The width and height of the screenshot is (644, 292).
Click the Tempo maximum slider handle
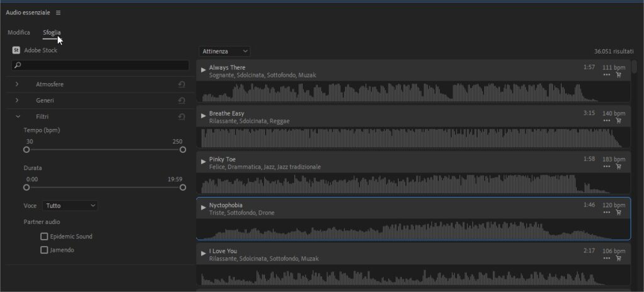[x=183, y=150]
